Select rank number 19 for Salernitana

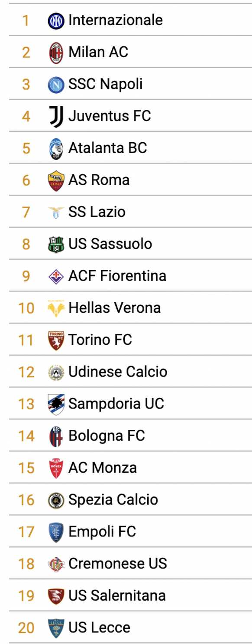coord(26,596)
